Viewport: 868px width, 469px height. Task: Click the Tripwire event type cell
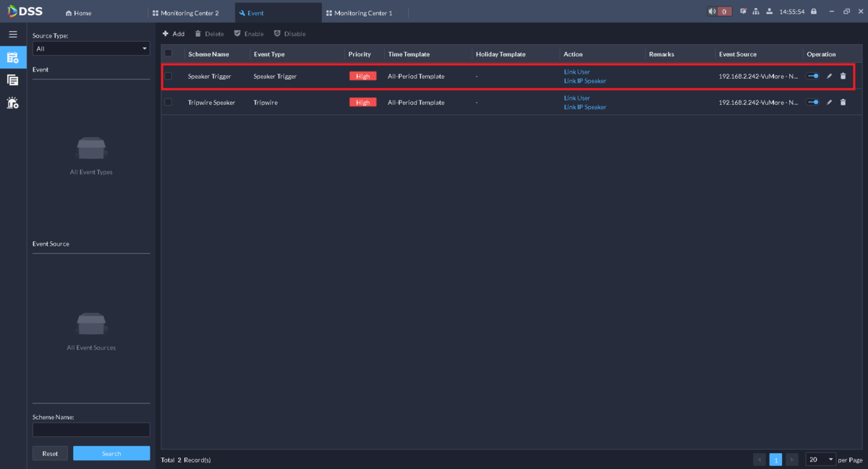coord(265,103)
